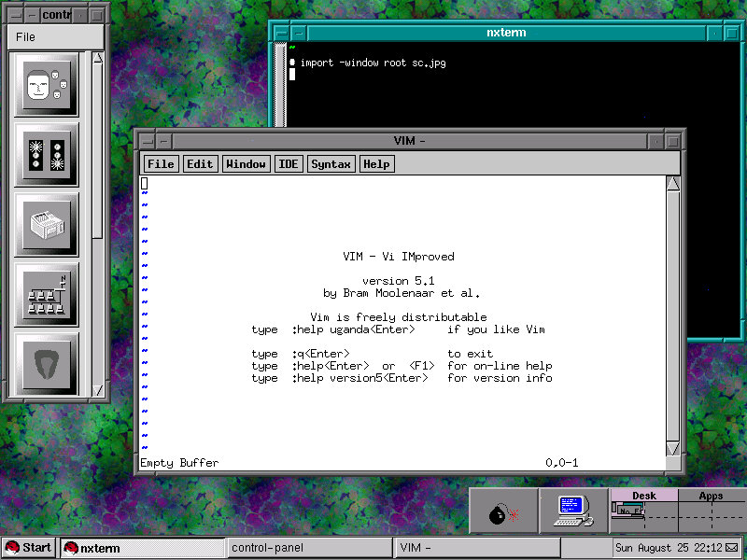Click the Start button on the taskbar
The width and height of the screenshot is (747, 560).
pyautogui.click(x=29, y=548)
